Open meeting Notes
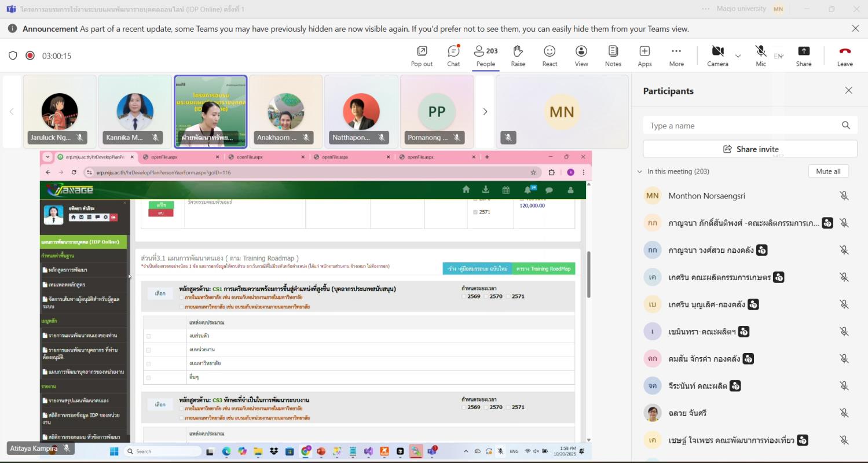The width and height of the screenshot is (868, 463). (x=613, y=52)
